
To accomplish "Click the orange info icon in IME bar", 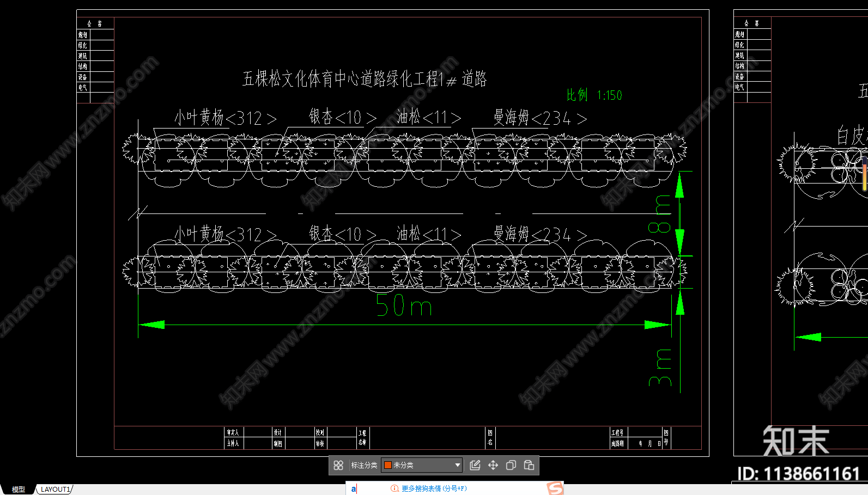I will click(x=394, y=488).
